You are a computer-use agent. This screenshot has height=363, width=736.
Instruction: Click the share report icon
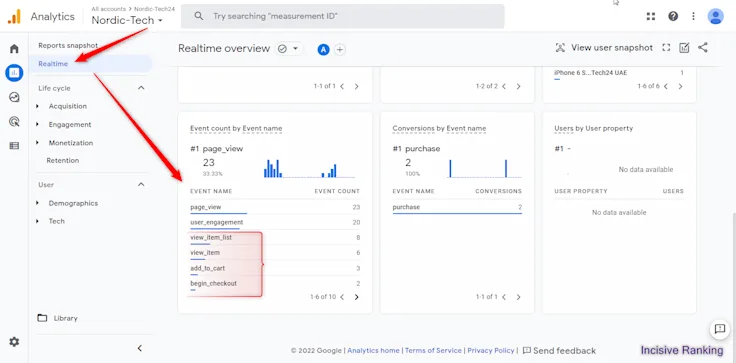click(x=703, y=47)
